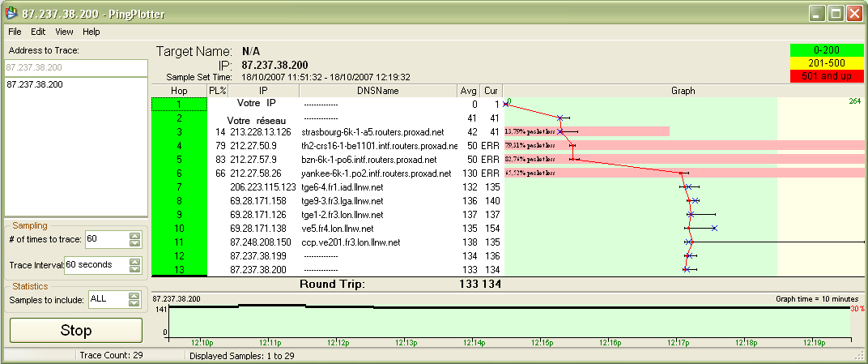Decrease Samples to include with down arrow
This screenshot has height=364, width=868.
(134, 303)
